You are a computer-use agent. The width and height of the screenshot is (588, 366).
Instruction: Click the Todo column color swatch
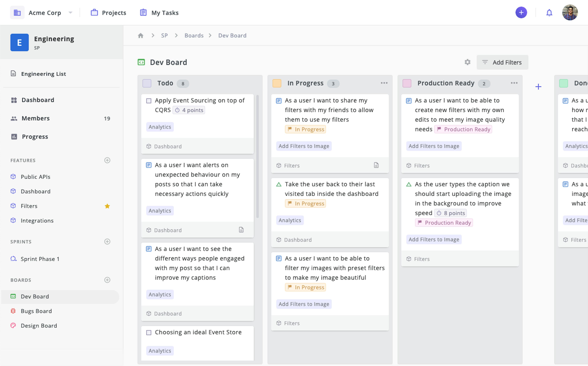click(147, 83)
